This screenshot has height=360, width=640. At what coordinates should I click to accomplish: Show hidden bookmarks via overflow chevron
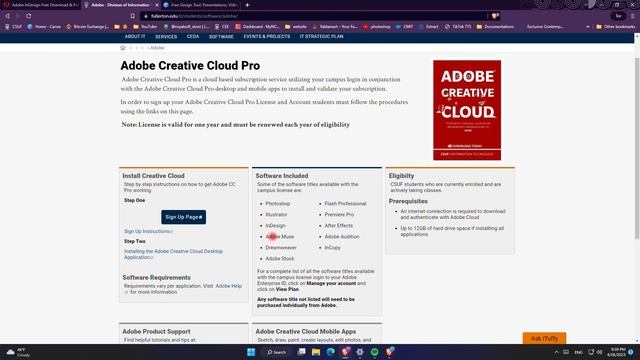588,27
